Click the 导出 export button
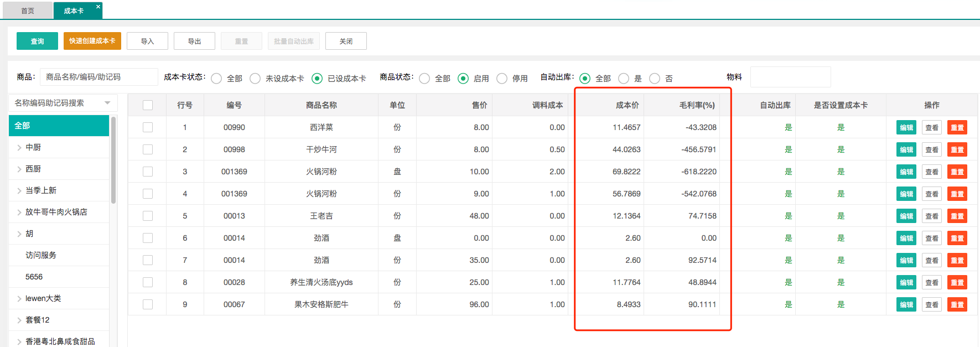 pos(194,41)
